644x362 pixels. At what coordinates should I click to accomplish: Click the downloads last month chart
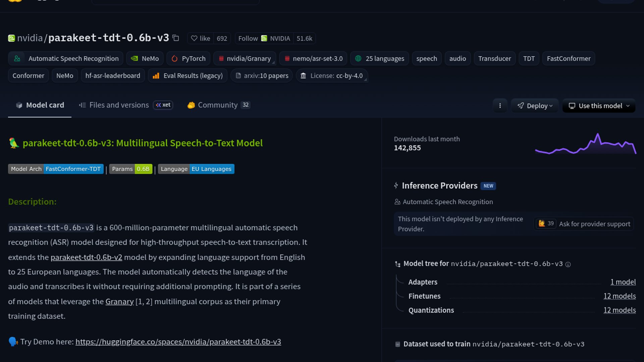pos(585,144)
